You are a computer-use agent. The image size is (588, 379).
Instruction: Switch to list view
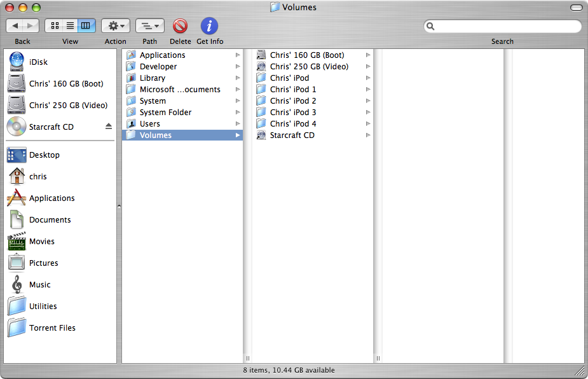coord(70,26)
